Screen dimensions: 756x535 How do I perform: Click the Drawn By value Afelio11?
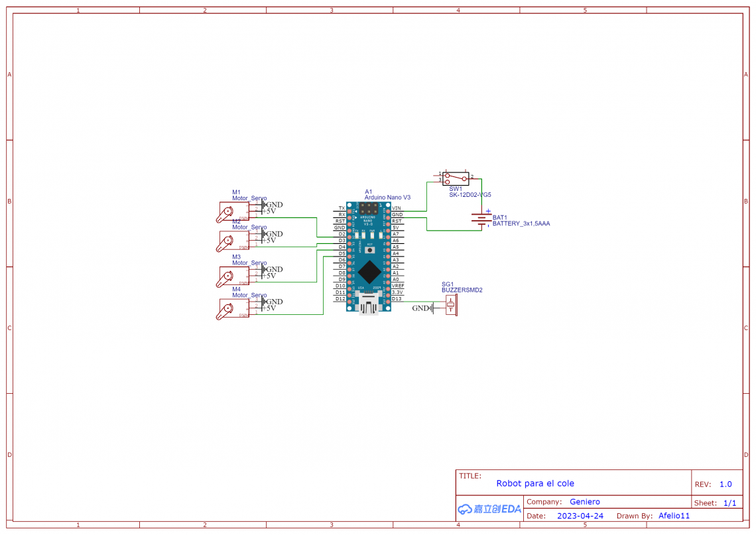click(x=674, y=515)
